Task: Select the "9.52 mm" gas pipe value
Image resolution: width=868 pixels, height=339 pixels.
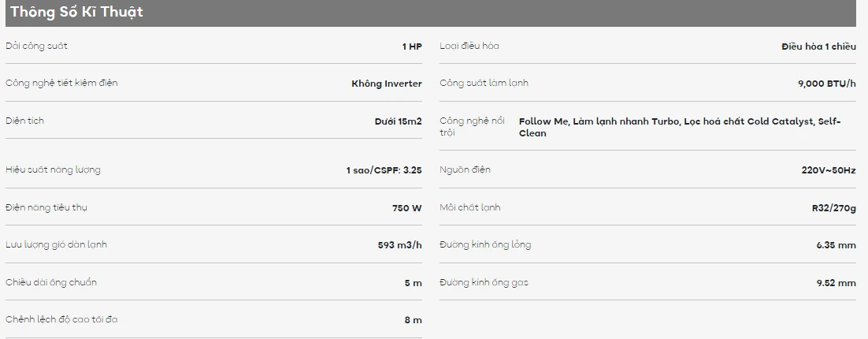Action: [836, 283]
